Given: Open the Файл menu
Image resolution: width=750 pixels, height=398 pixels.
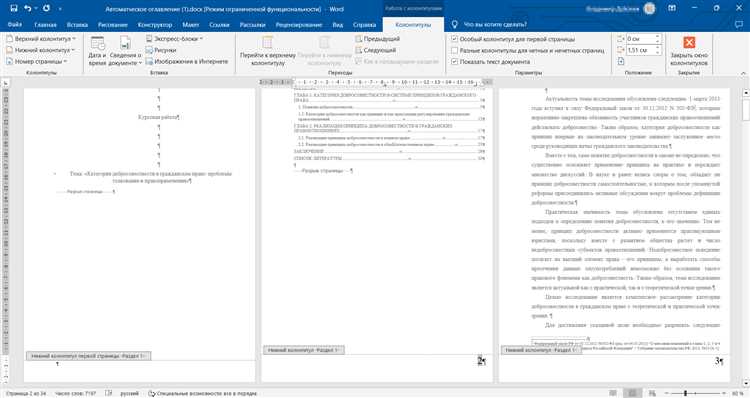Looking at the screenshot, I should [x=15, y=24].
